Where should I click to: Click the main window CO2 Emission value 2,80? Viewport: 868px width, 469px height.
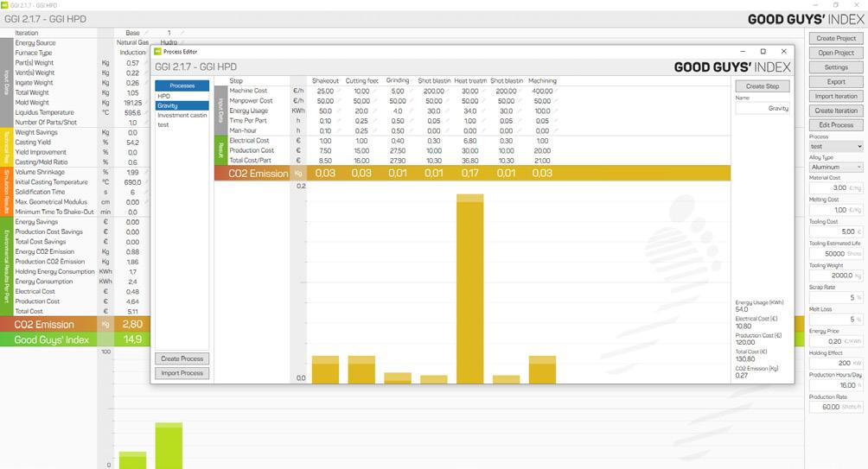(x=132, y=324)
